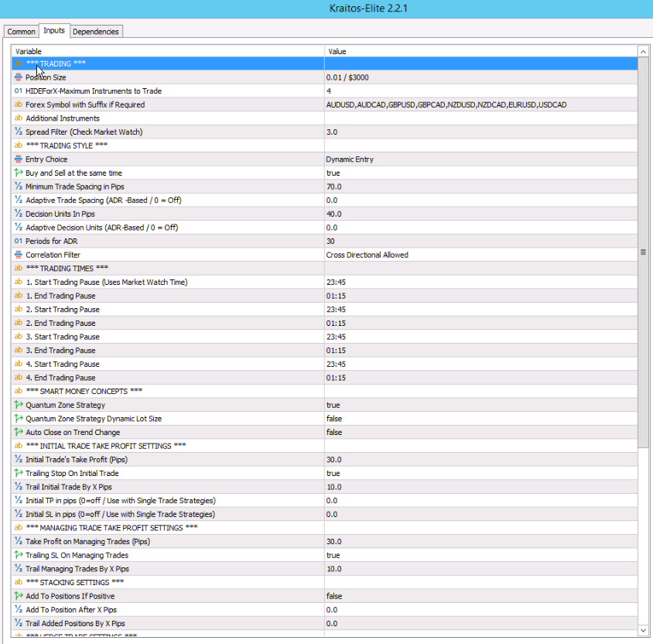The image size is (653, 644).
Task: Select the highlighted *** TRADING *** row
Action: coord(324,63)
